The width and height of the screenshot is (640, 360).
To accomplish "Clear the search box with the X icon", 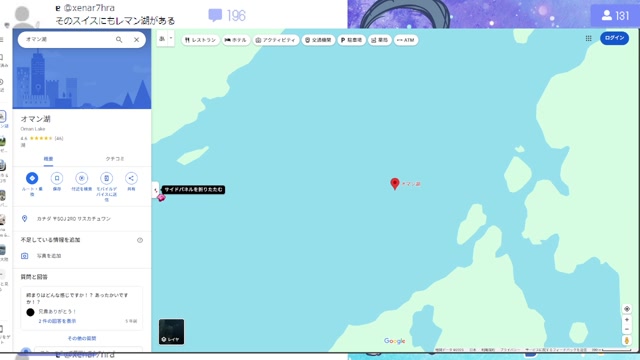I will point(136,40).
